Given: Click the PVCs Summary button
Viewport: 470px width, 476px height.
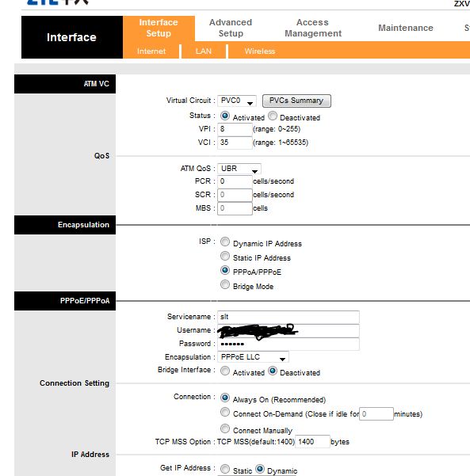Looking at the screenshot, I should click(296, 101).
